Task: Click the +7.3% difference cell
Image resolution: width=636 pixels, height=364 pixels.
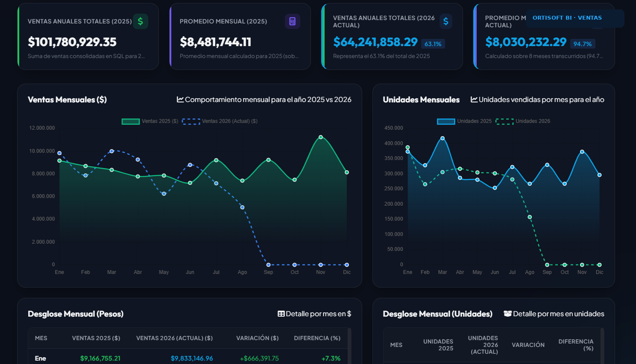Action: 331,358
